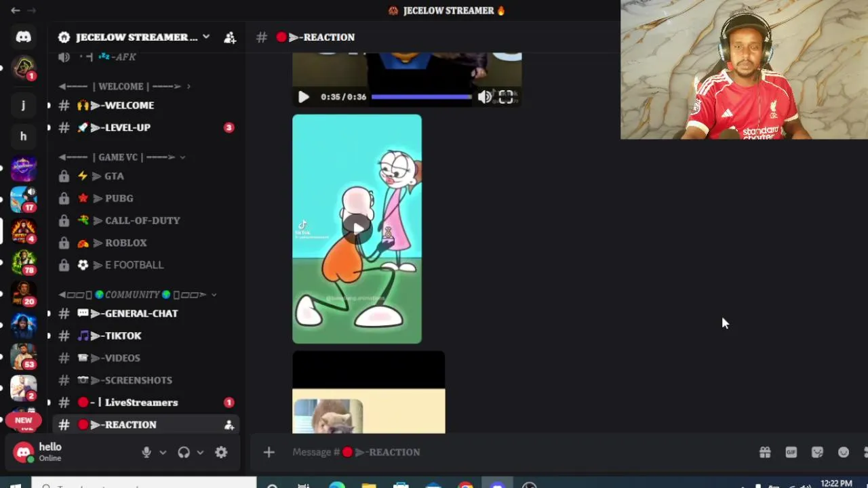The image size is (868, 488).
Task: Open server icon with 17 badge
Action: (23, 199)
